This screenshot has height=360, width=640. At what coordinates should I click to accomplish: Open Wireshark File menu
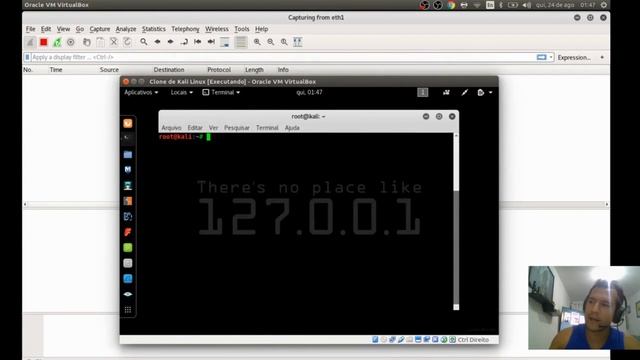coord(31,29)
